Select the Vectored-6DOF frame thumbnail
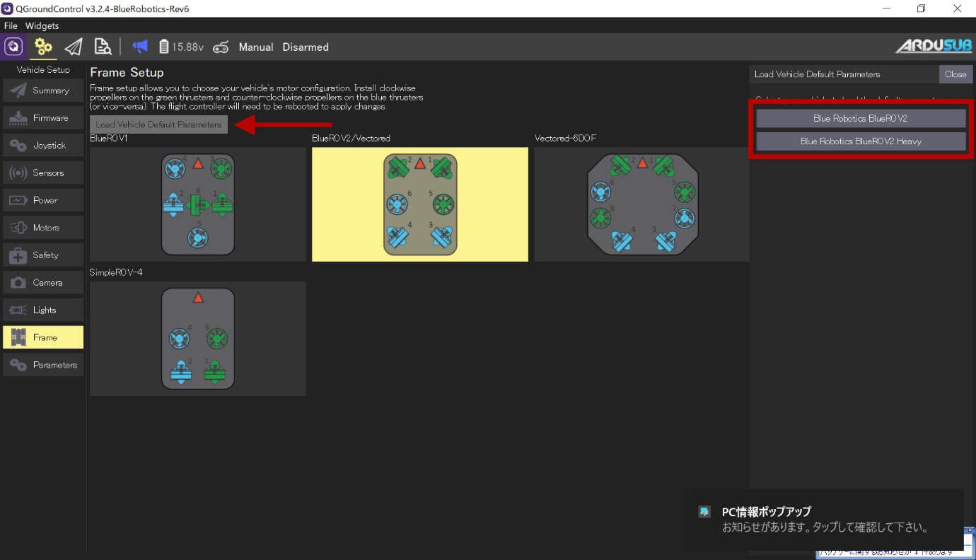The height and width of the screenshot is (560, 976). click(x=642, y=204)
